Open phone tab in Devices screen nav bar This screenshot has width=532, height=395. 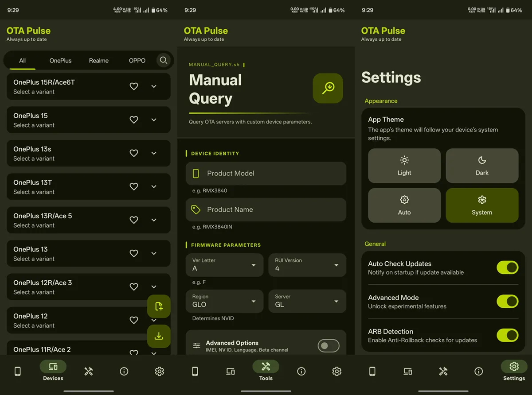[x=18, y=372]
